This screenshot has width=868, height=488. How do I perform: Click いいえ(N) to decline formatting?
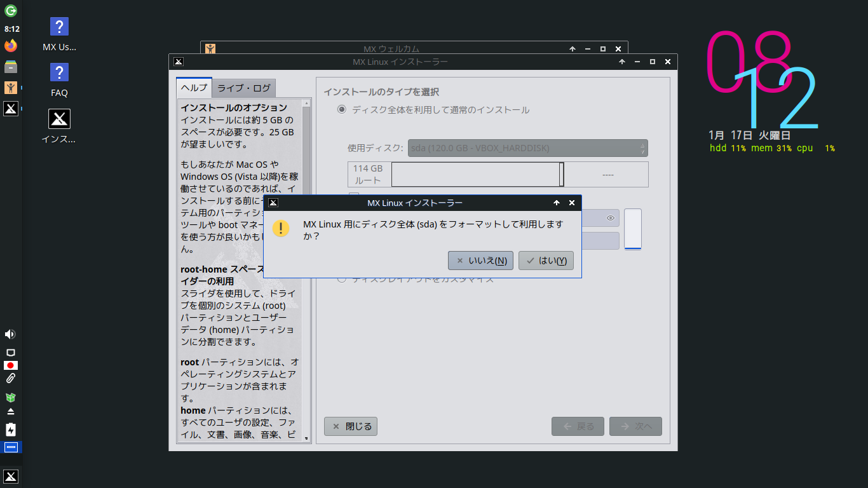pos(481,261)
